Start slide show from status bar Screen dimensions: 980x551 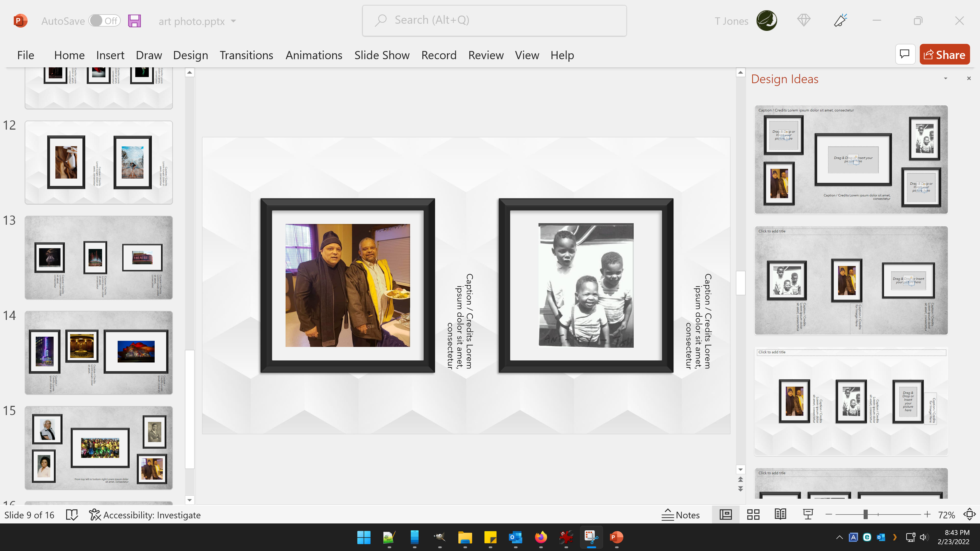[808, 515]
